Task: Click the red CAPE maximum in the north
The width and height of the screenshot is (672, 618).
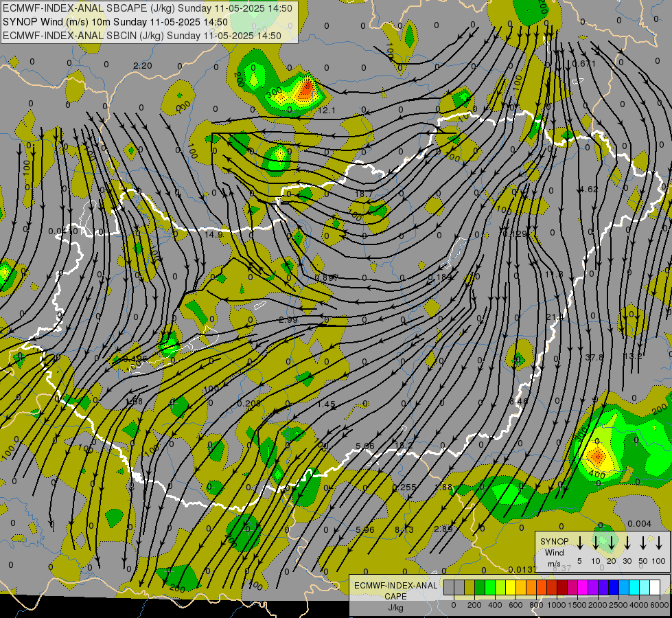Action: (307, 87)
